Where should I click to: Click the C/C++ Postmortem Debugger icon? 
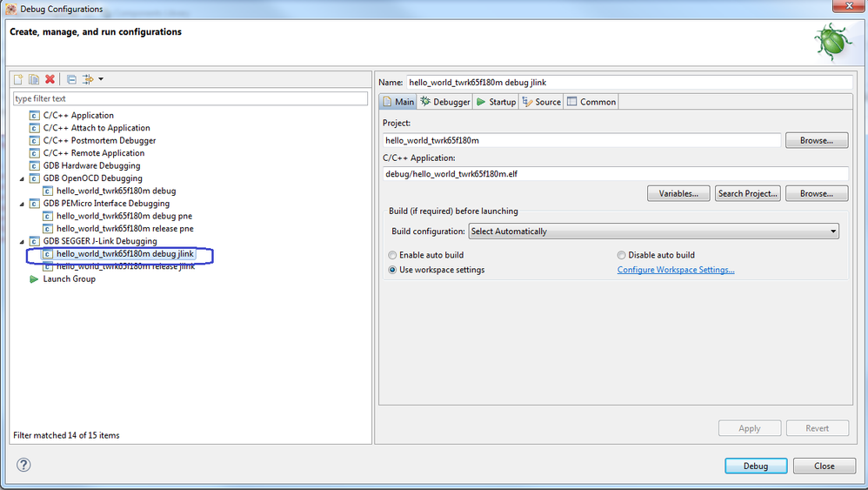(x=34, y=141)
